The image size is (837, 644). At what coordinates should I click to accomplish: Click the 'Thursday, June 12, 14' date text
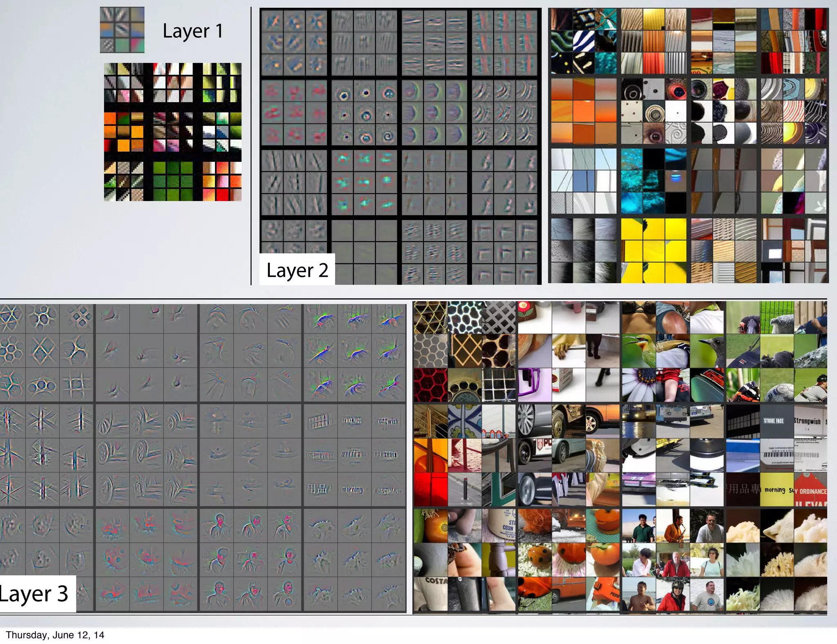55,635
